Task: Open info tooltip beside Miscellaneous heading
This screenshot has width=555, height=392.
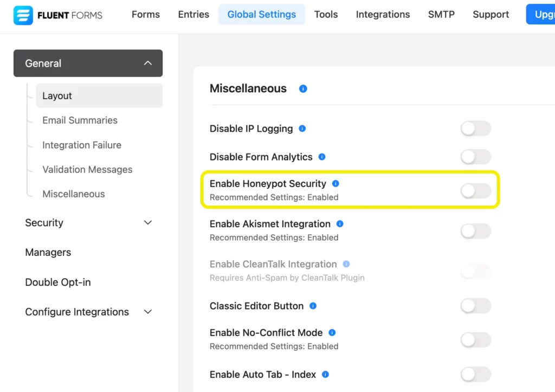Action: pyautogui.click(x=303, y=88)
